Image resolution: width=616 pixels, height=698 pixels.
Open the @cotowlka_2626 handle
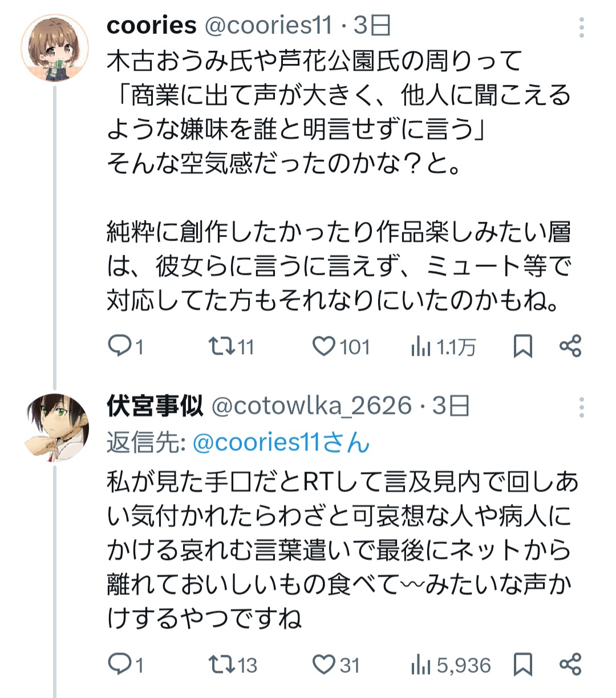coord(311,406)
